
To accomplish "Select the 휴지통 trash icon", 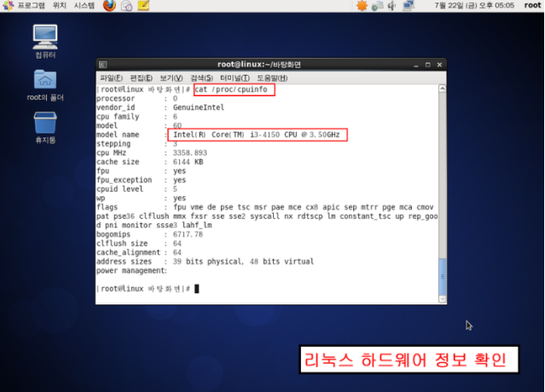I will (45, 128).
